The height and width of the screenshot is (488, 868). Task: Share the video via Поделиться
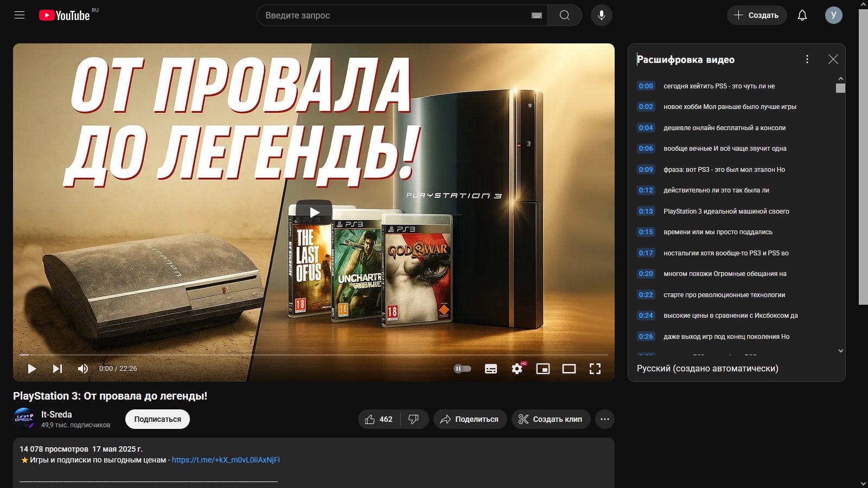point(470,419)
